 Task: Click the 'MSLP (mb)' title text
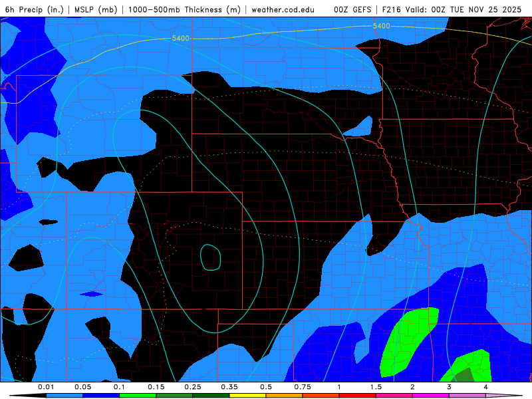[x=96, y=9]
